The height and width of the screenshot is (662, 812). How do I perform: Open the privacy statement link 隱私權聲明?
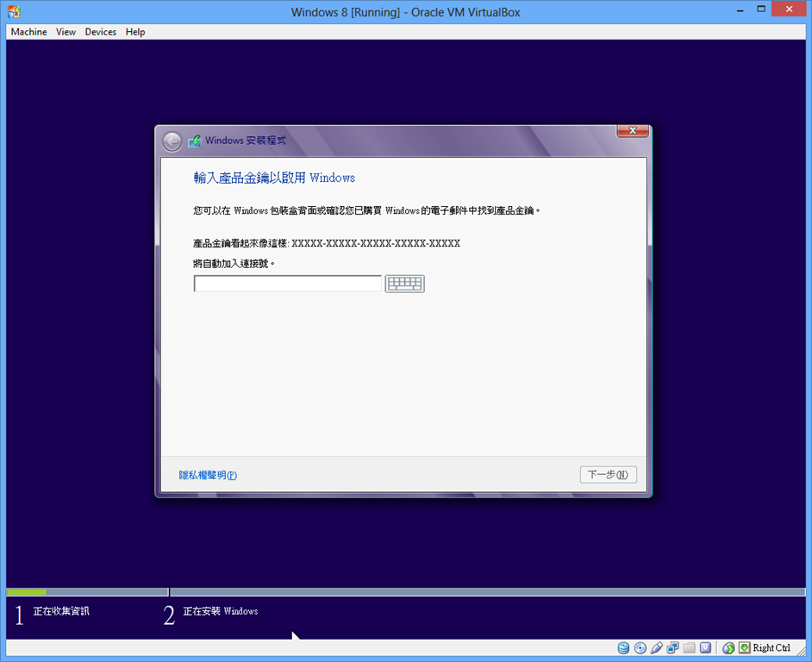[208, 475]
